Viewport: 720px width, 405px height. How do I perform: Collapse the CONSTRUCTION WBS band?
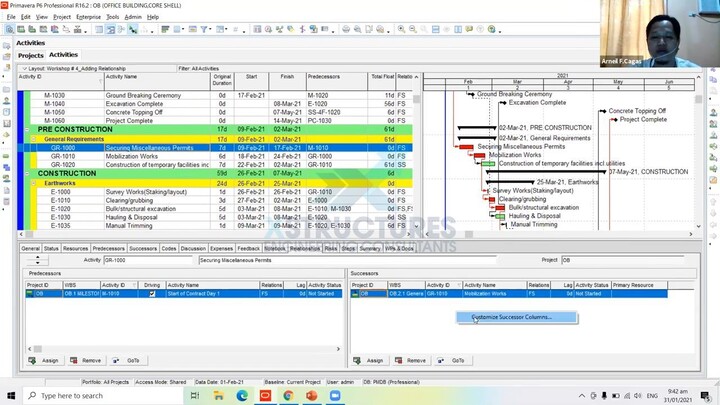click(27, 174)
